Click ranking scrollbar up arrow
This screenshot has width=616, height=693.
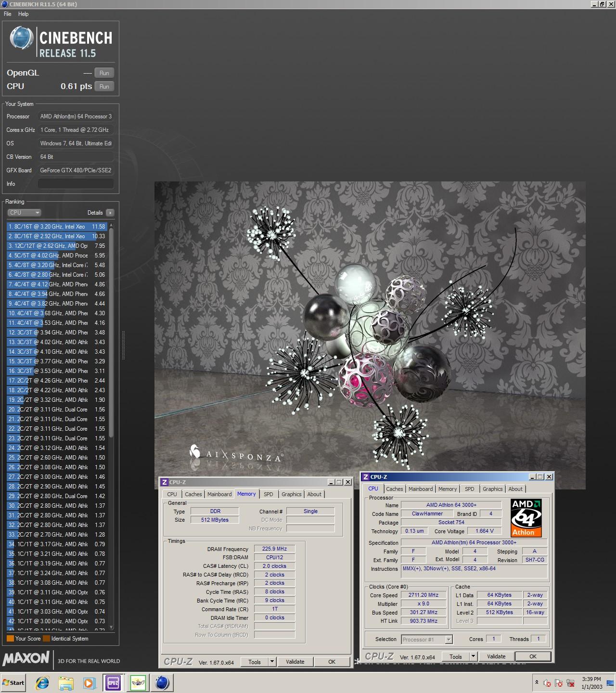tap(112, 225)
